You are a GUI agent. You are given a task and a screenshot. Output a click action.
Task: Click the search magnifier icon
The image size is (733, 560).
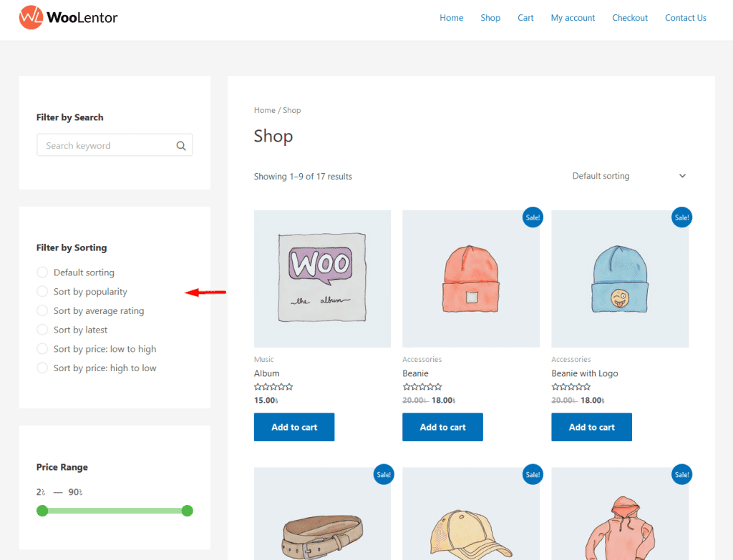pyautogui.click(x=181, y=146)
